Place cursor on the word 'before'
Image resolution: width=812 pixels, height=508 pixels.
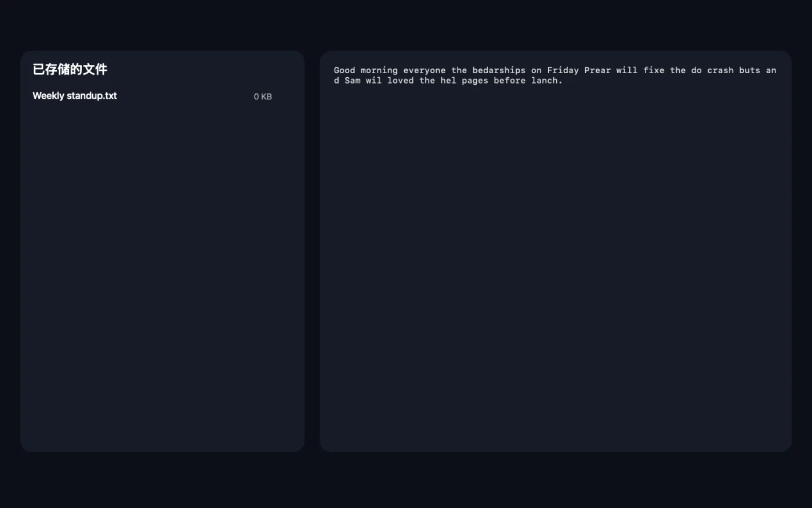click(510, 81)
